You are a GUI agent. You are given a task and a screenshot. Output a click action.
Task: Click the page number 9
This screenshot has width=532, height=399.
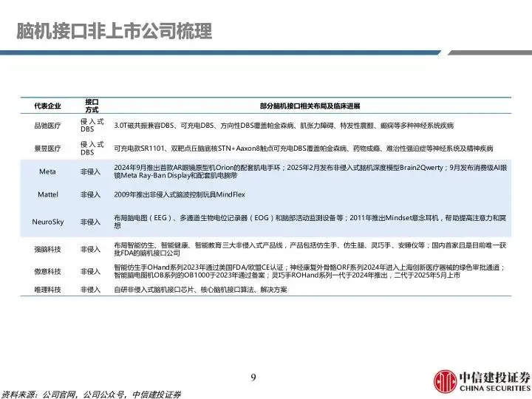click(x=253, y=378)
